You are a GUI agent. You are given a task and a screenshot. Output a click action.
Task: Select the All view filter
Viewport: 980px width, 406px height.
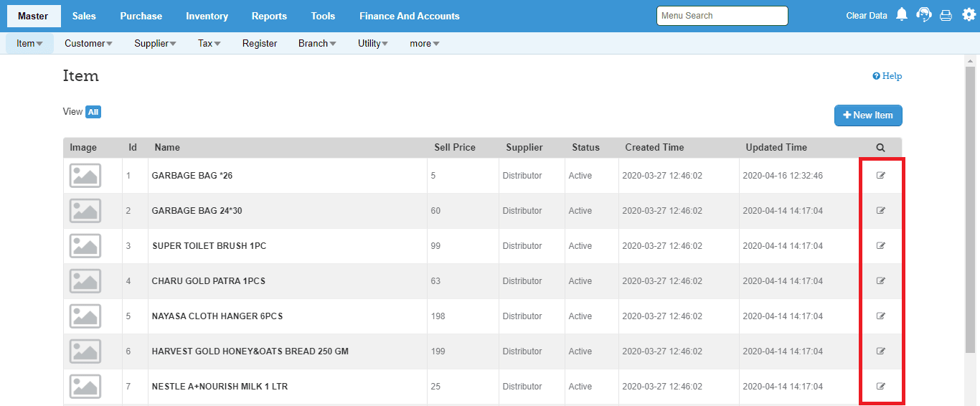tap(93, 112)
